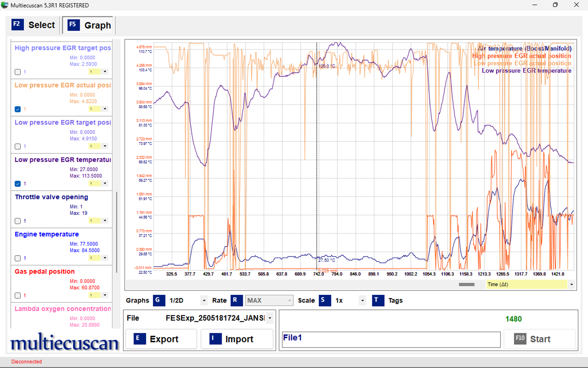Click the parameter list vertical scrollbar
This screenshot has width=588, height=368.
coord(117,232)
